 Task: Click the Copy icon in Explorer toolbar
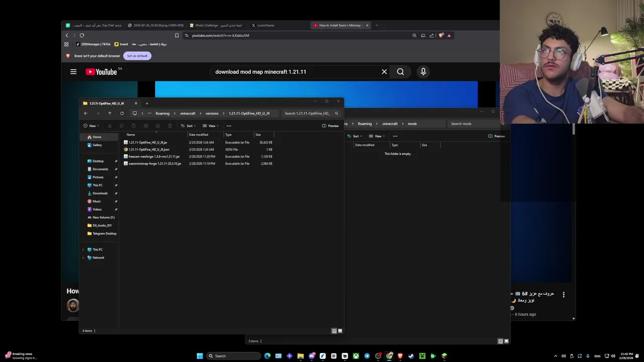(122, 126)
